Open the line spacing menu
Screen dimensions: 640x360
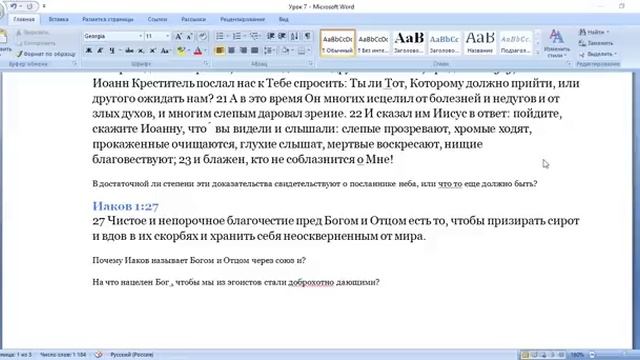point(269,51)
